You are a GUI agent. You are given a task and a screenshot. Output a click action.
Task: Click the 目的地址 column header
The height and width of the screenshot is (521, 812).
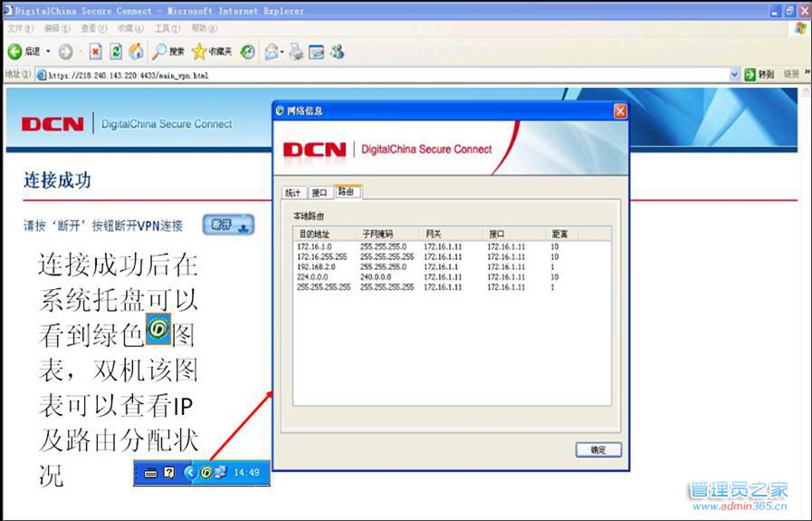click(x=325, y=234)
